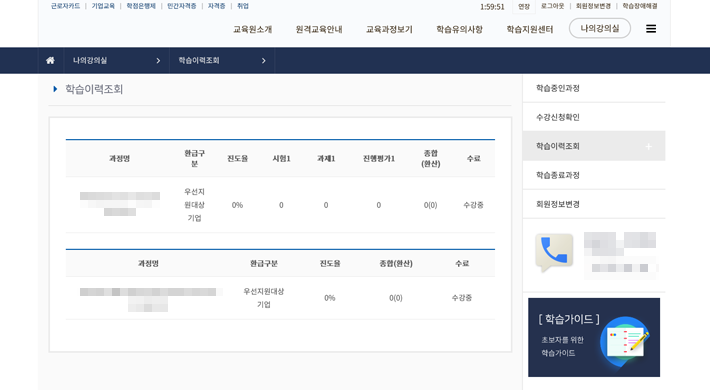Expand the 학습이력조회 plus icon in sidebar
The height and width of the screenshot is (390, 710).
(x=648, y=146)
